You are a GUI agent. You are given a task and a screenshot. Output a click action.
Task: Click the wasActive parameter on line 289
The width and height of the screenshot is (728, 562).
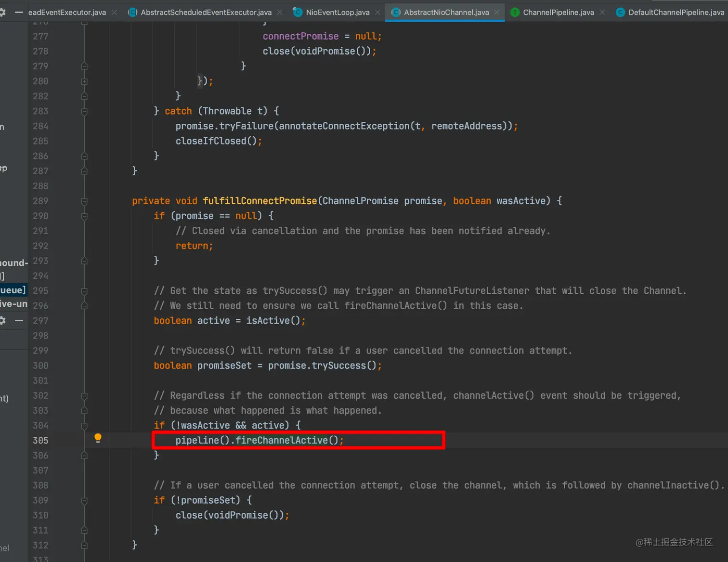(x=521, y=201)
